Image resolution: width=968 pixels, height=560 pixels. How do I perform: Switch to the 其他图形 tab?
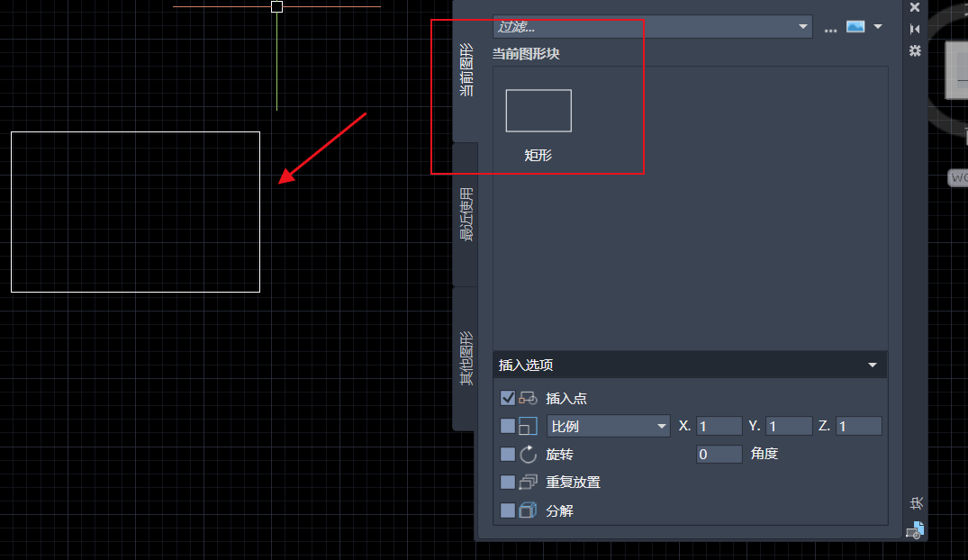pos(466,358)
